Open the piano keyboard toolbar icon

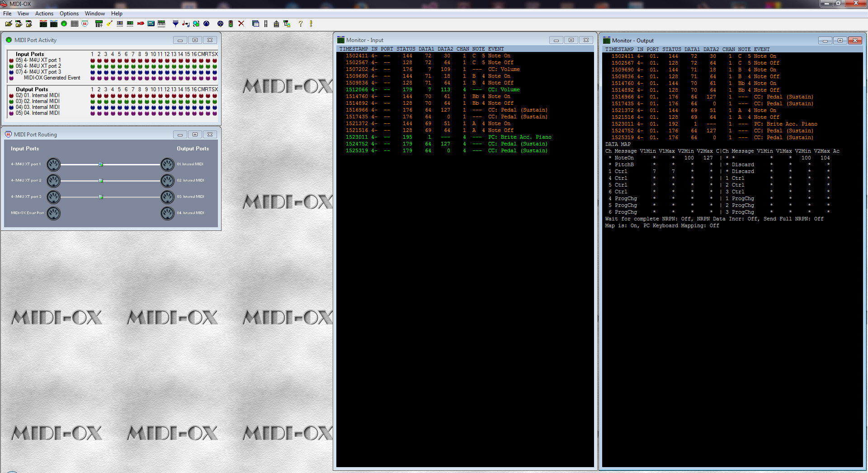click(x=161, y=23)
